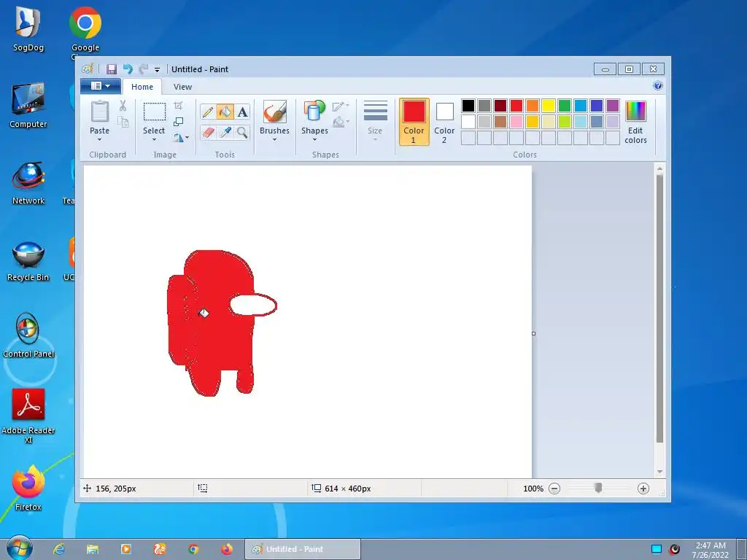The image size is (747, 560).
Task: Click the Select rectangle tool
Action: (155, 112)
